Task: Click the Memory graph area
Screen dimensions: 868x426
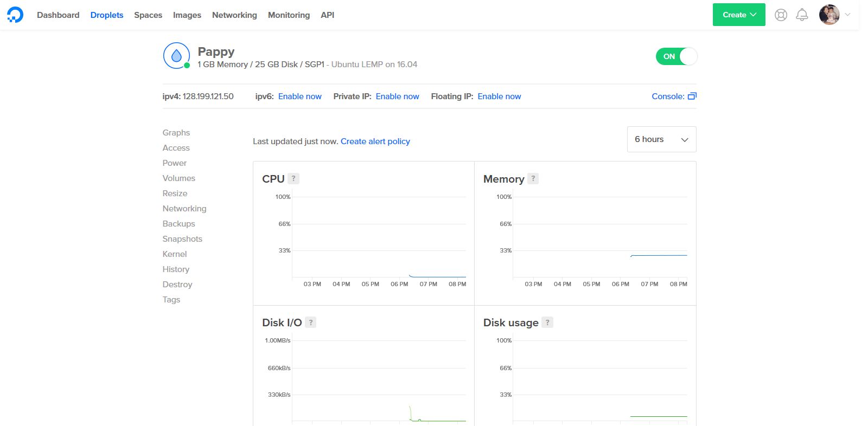Action: (x=601, y=237)
